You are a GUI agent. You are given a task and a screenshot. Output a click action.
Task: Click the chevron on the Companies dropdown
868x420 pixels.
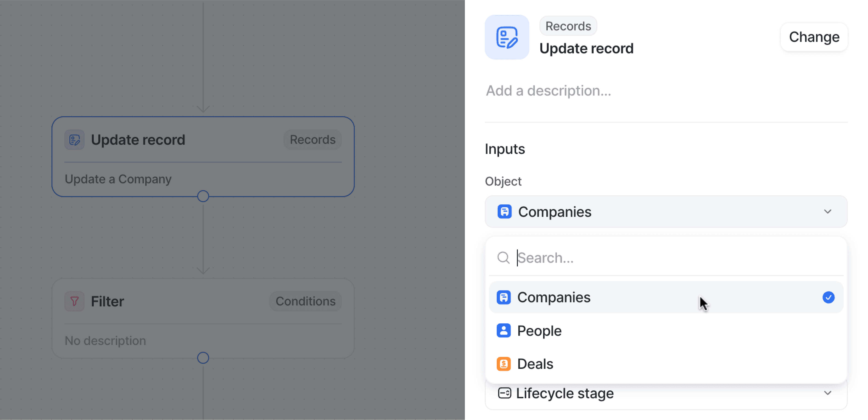coord(828,212)
